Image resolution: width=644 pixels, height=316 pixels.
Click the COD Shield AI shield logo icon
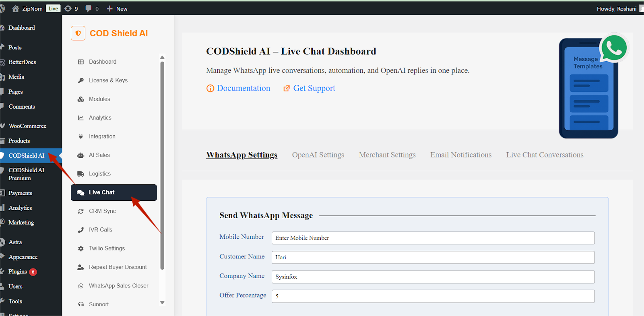[x=78, y=33]
